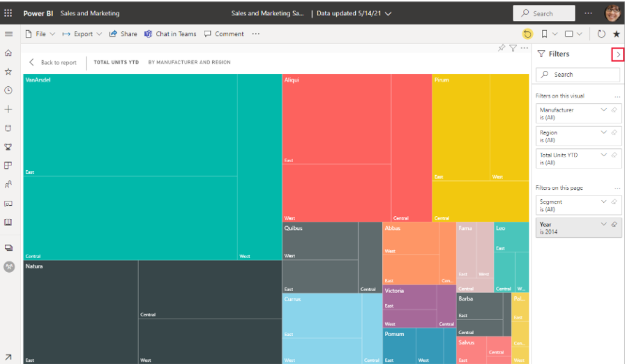Click Back to report

(52, 63)
